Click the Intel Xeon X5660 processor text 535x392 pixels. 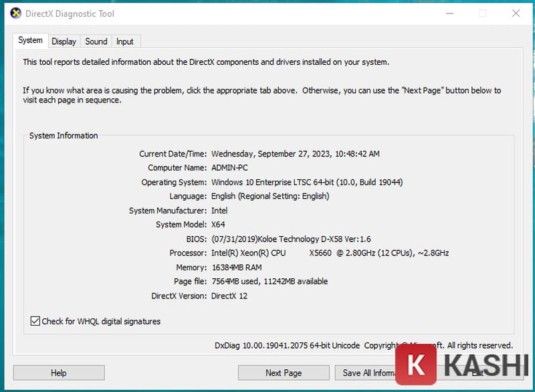click(x=330, y=253)
